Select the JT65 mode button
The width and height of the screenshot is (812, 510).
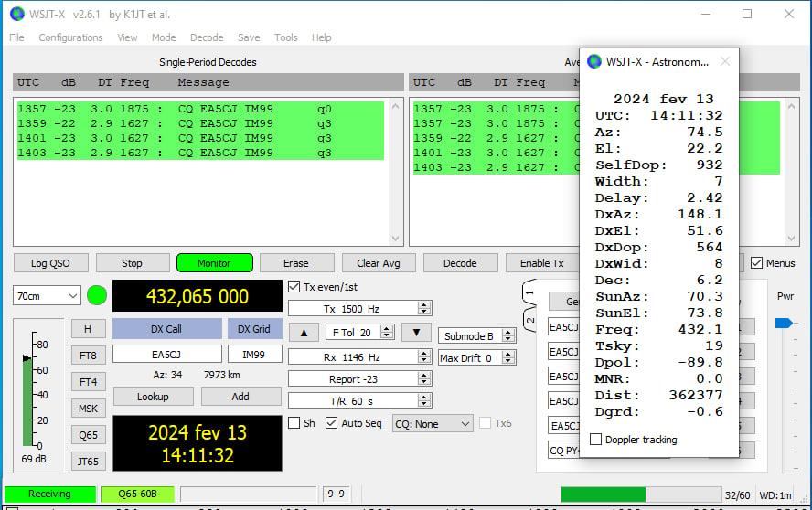pyautogui.click(x=88, y=462)
